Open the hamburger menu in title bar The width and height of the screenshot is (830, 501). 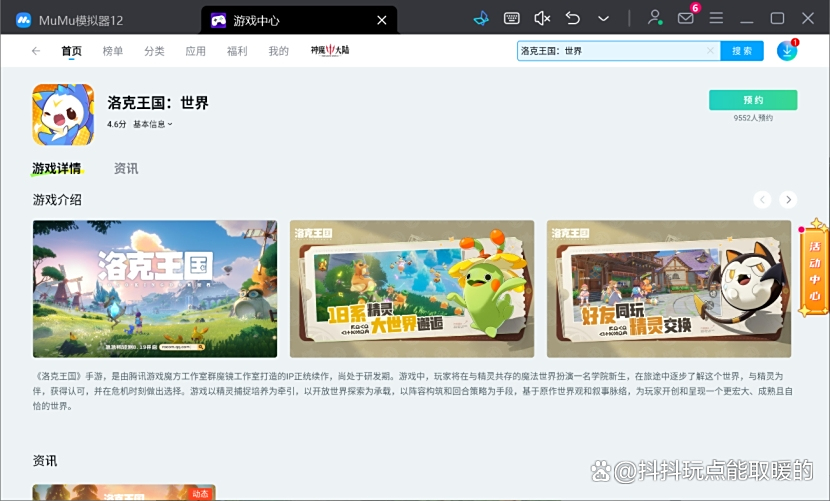716,18
